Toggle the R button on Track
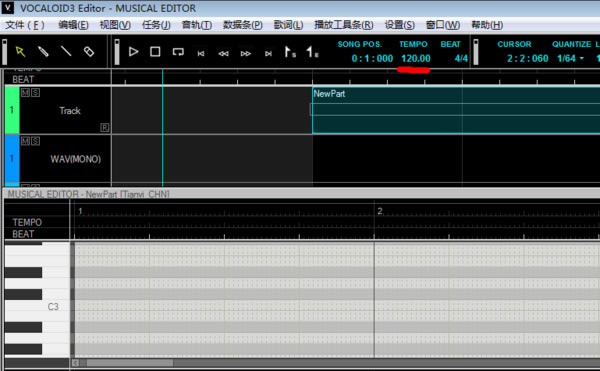 click(105, 127)
